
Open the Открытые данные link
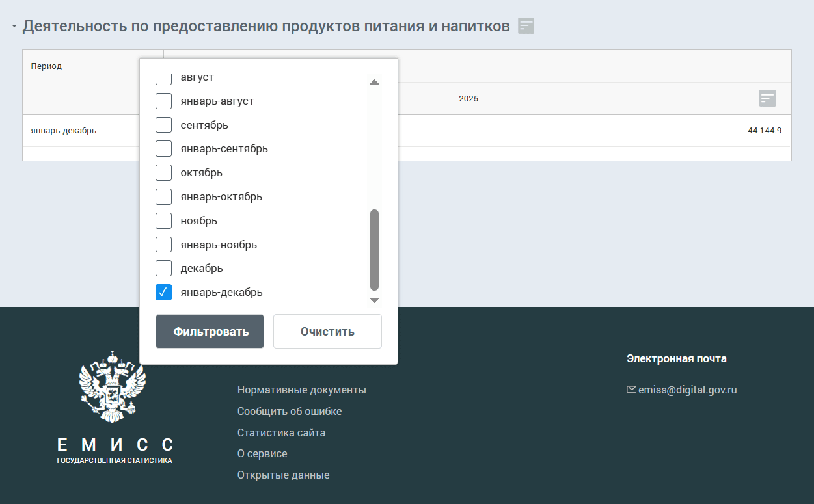pos(284,475)
